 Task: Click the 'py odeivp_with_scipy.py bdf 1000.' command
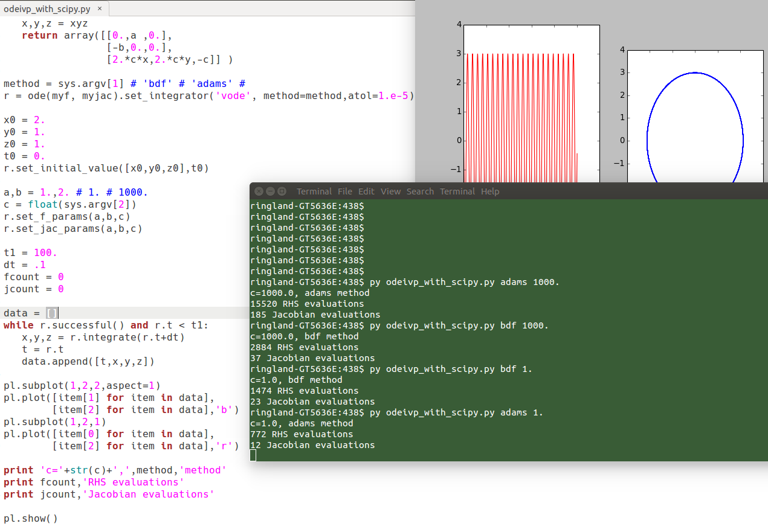pos(459,325)
